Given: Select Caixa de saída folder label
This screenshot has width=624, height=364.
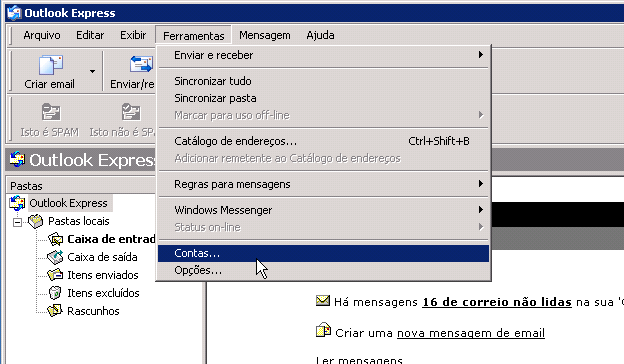Looking at the screenshot, I should click(x=102, y=257).
